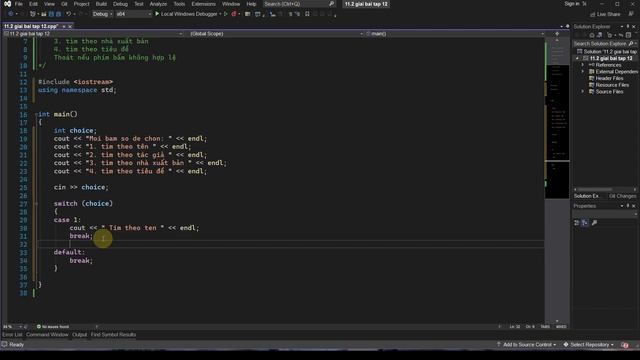
Task: Click the Live Share button
Action: tap(605, 14)
